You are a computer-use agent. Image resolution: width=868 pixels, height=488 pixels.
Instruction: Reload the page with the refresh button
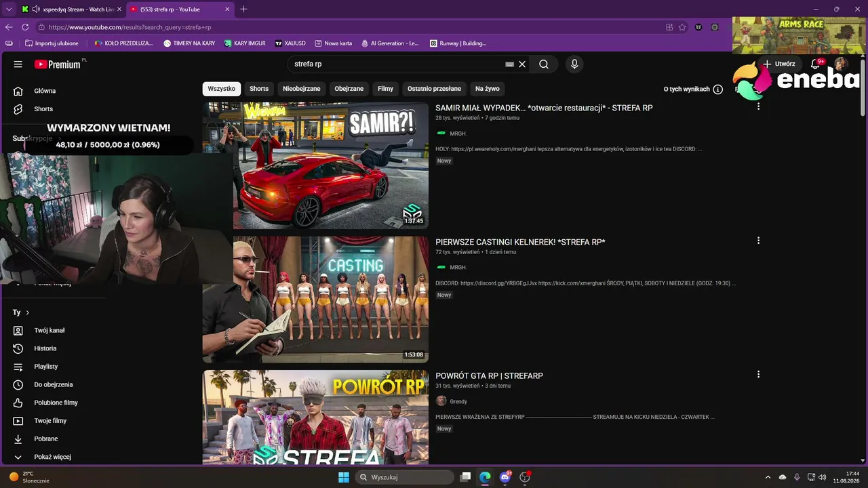pos(25,27)
